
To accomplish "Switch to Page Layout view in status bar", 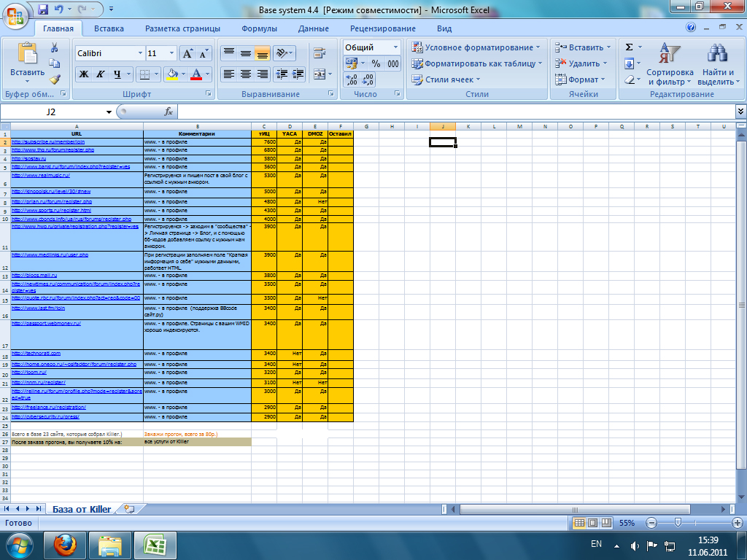I will pyautogui.click(x=592, y=523).
